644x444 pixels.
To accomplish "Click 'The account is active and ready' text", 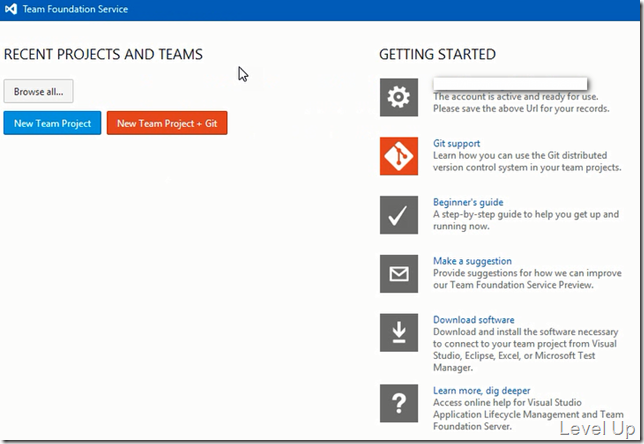I will pyautogui.click(x=521, y=103).
